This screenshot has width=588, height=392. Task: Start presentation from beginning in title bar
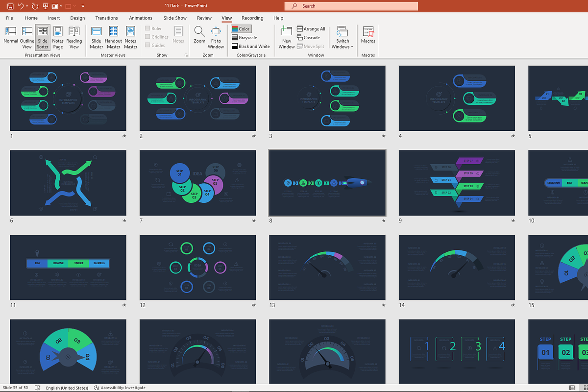(46, 6)
